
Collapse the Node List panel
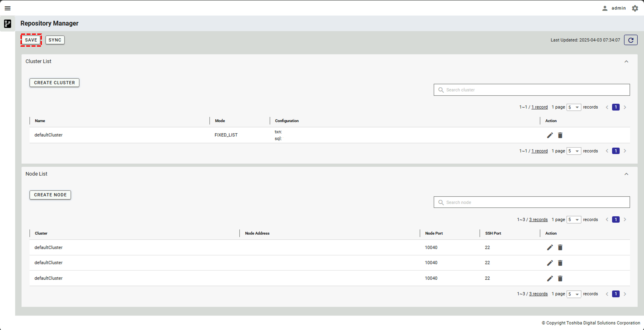point(626,174)
